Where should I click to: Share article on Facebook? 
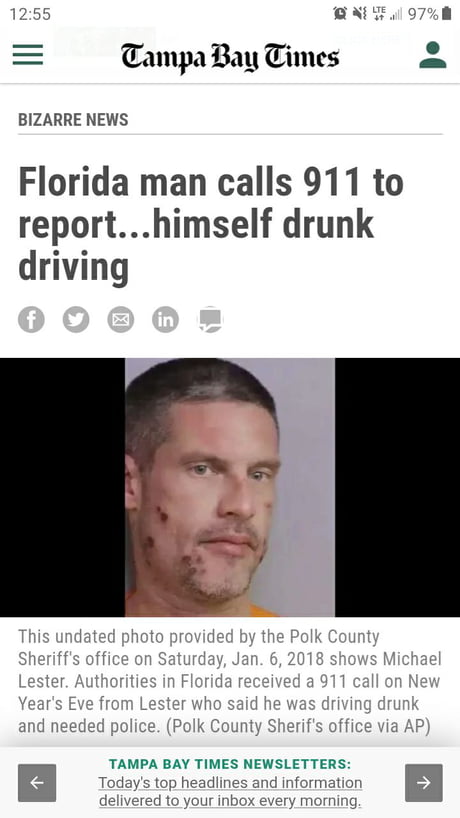pyautogui.click(x=31, y=319)
